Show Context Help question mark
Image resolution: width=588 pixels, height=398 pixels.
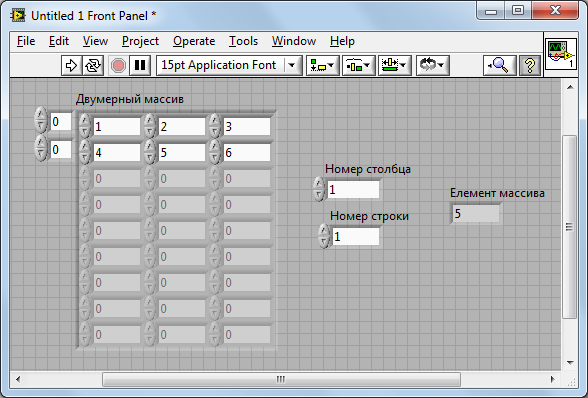pos(530,66)
